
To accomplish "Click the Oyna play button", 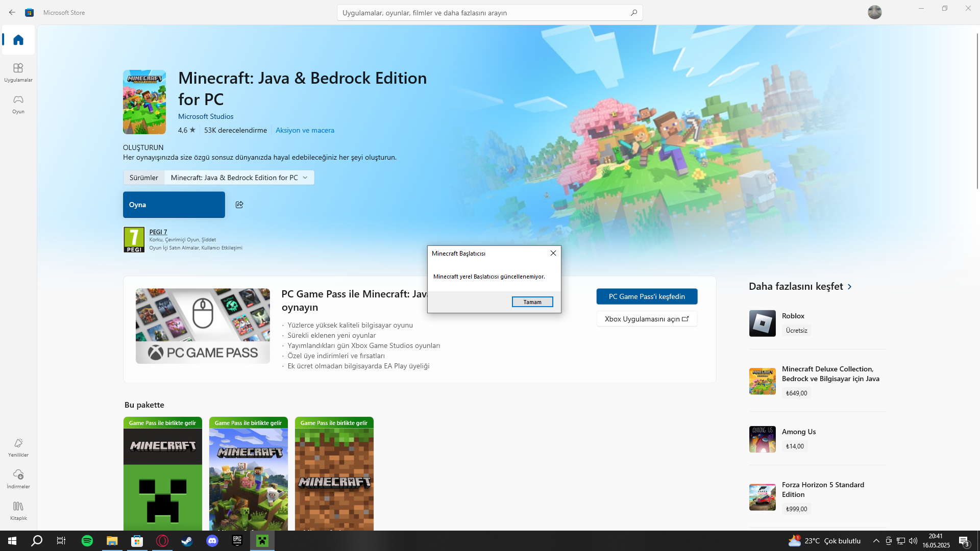I will [x=174, y=205].
